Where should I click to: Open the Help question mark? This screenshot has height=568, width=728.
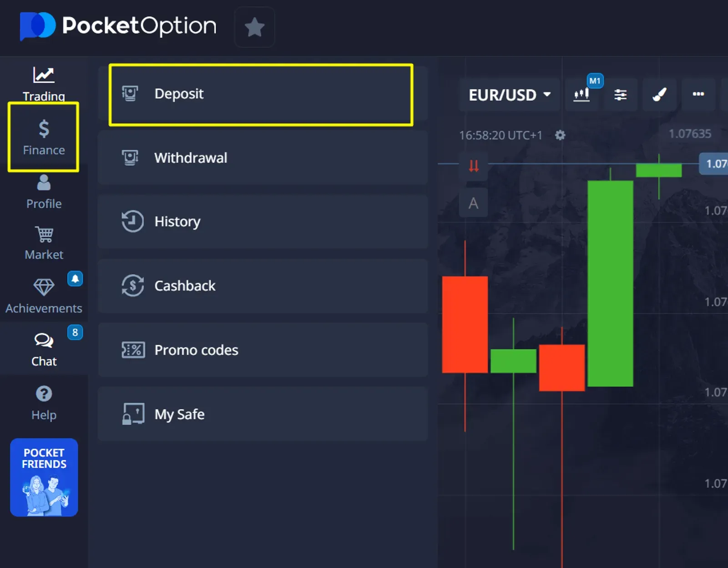[x=44, y=403]
